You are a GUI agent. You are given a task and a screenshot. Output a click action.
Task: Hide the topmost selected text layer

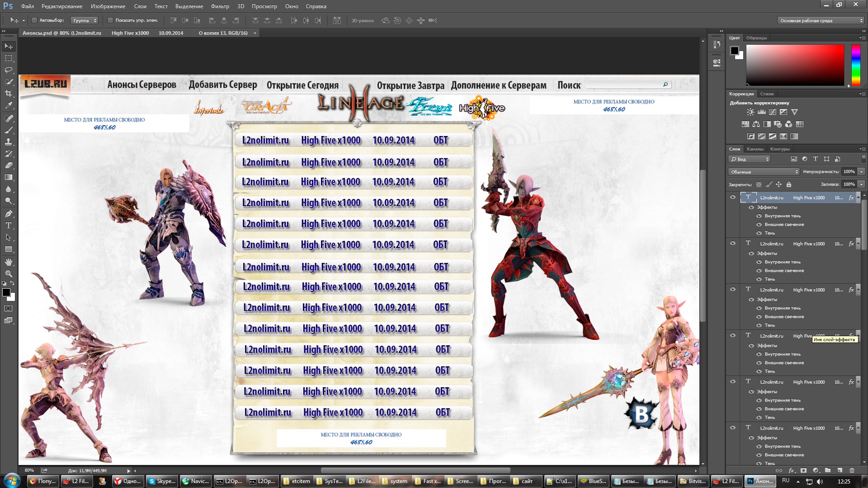coord(733,197)
